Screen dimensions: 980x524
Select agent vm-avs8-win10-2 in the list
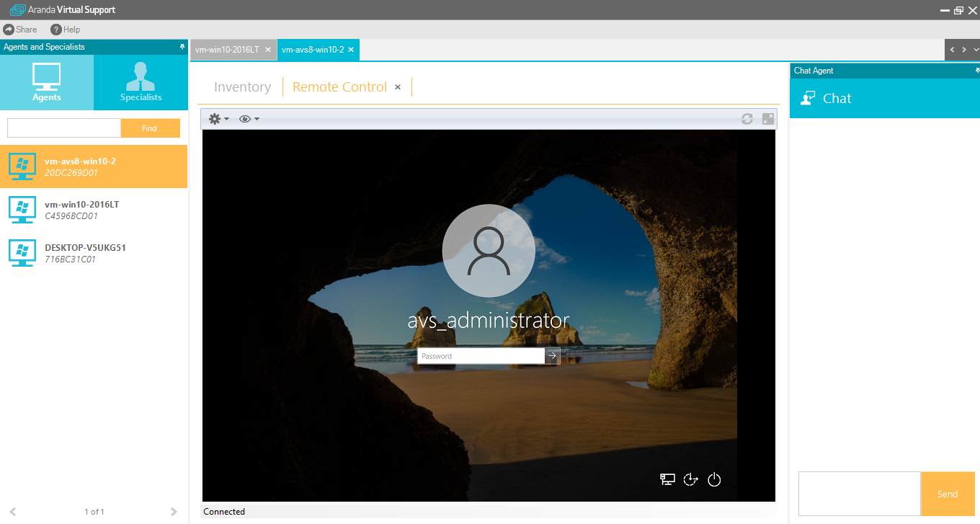click(94, 166)
